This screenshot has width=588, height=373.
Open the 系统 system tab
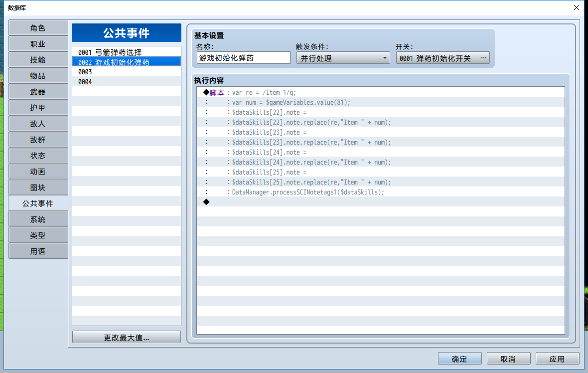38,219
